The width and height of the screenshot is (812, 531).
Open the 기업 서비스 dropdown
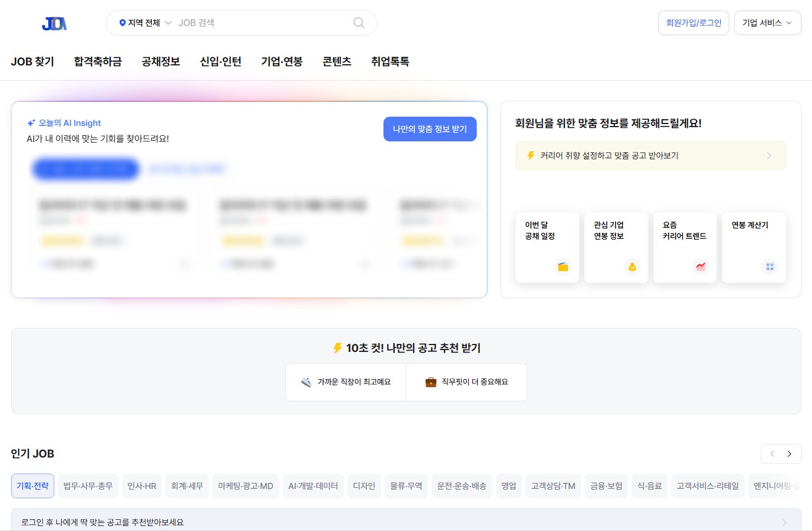767,22
